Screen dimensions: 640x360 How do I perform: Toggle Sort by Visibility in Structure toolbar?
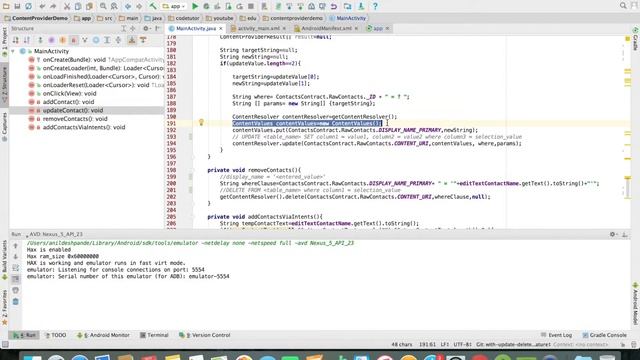click(16, 40)
